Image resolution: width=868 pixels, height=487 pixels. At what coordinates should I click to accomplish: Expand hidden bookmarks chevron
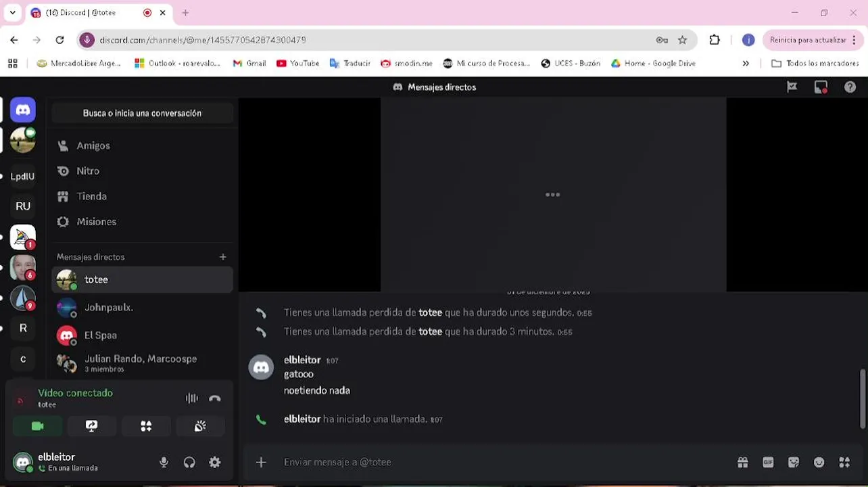pyautogui.click(x=746, y=64)
